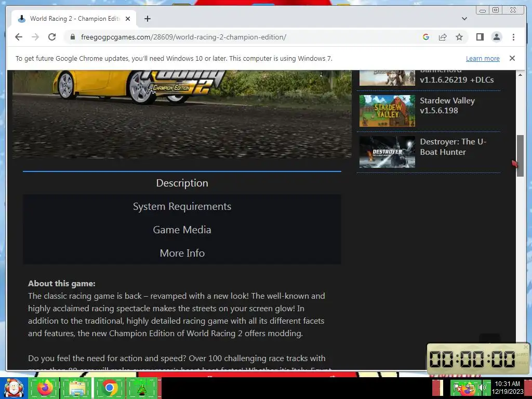The image size is (532, 399).
Task: Expand the tab search dropdown
Action: point(464,19)
